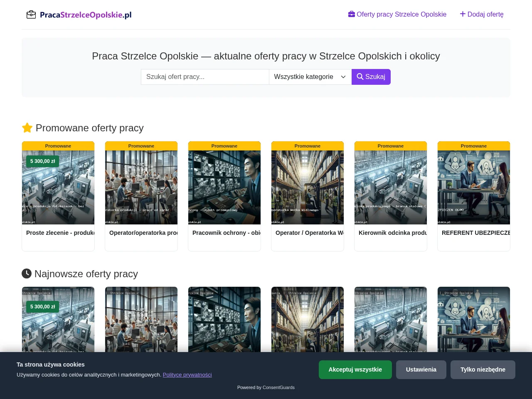Open promoted Operator/operatorka produkcji thumbnail

141,187
